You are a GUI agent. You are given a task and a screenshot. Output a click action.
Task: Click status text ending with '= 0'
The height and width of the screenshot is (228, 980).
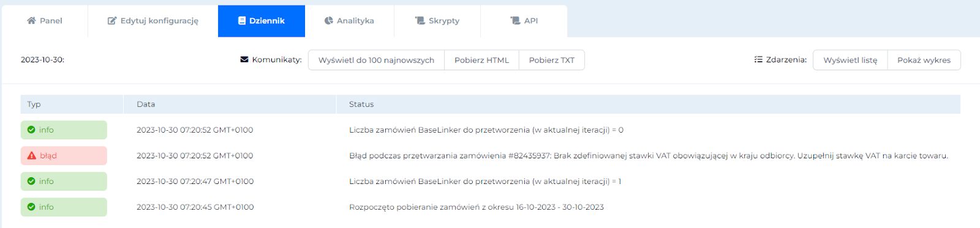486,130
